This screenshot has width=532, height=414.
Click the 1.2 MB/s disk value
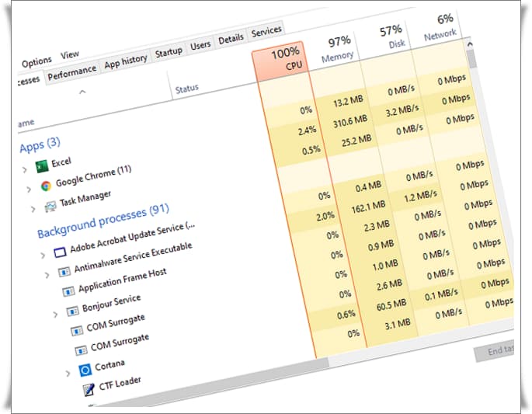[420, 196]
